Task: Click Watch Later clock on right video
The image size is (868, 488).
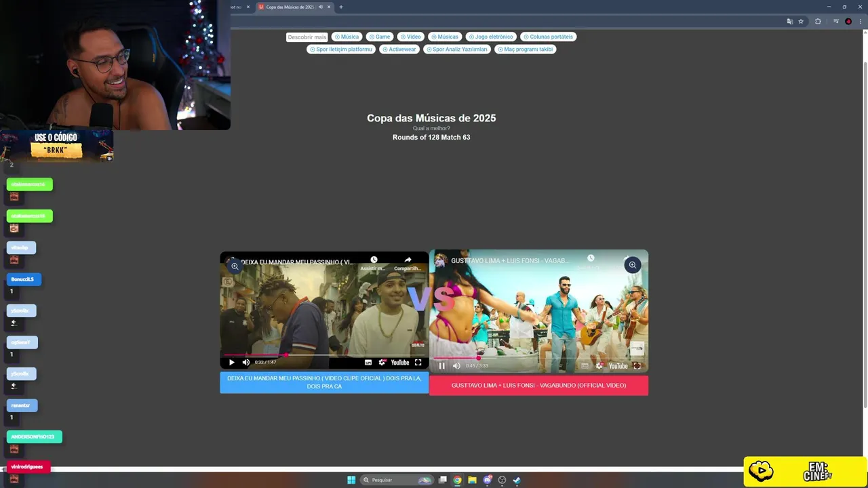Action: pyautogui.click(x=591, y=258)
